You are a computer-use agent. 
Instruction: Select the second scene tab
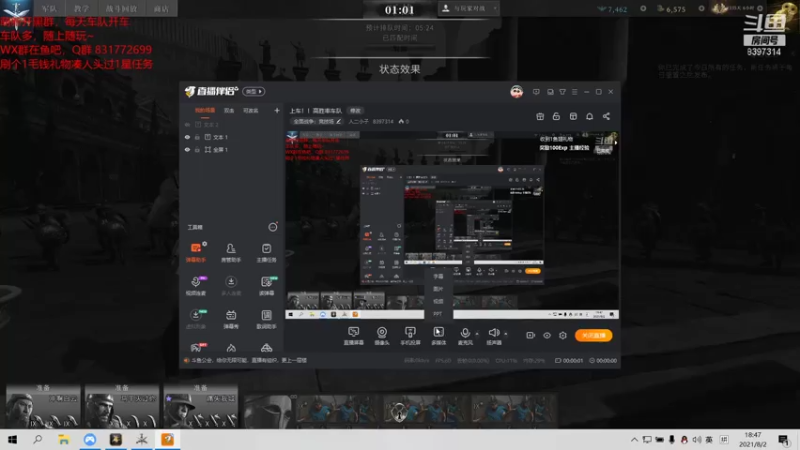point(229,110)
